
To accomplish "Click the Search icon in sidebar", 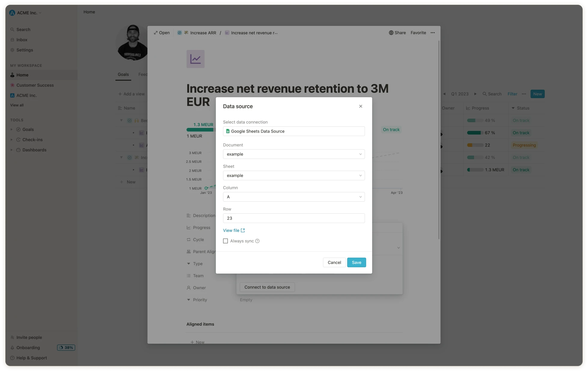I will click(12, 29).
